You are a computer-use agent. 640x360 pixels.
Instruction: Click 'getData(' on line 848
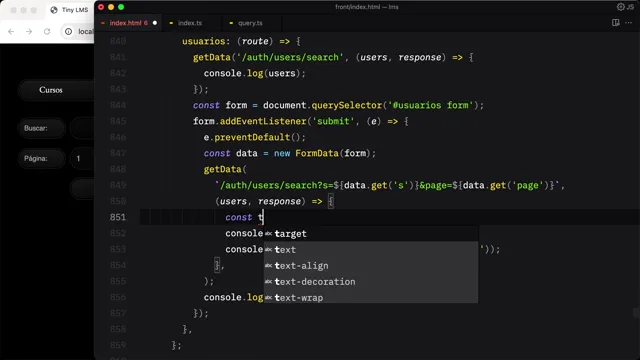225,169
